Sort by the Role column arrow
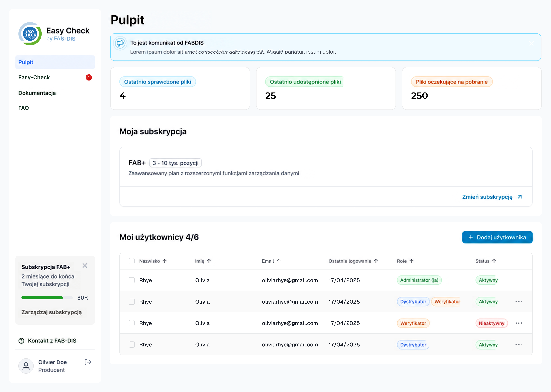Viewport: 551px width, 392px height. 412,261
